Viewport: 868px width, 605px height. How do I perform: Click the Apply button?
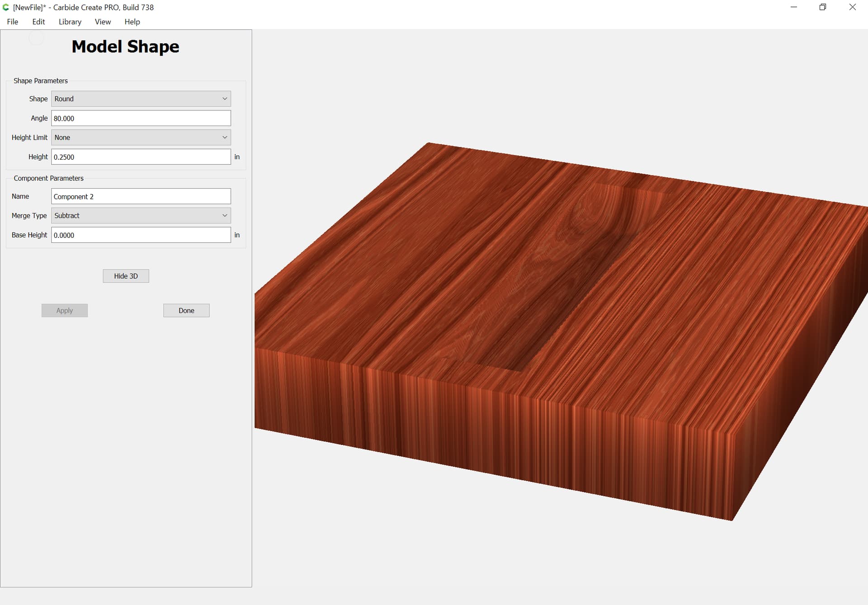click(65, 311)
